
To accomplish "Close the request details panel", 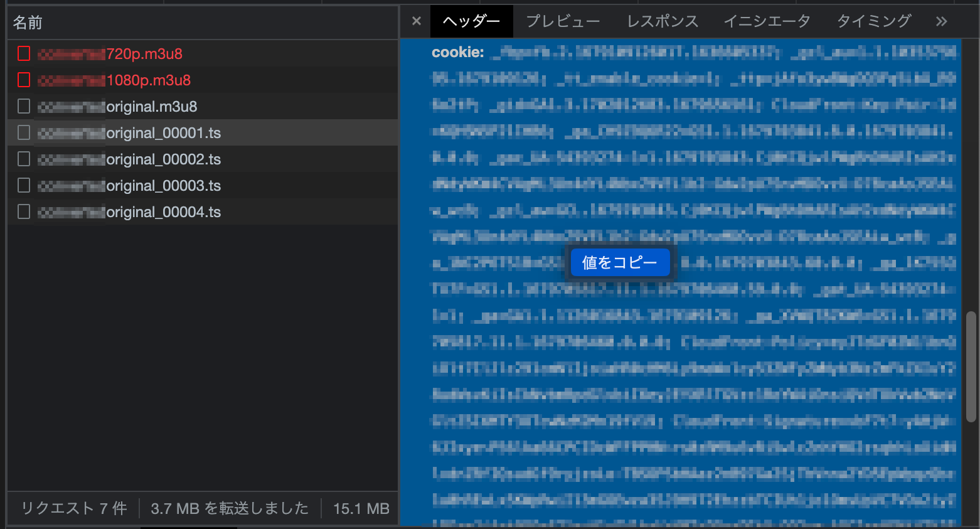I will [x=417, y=21].
